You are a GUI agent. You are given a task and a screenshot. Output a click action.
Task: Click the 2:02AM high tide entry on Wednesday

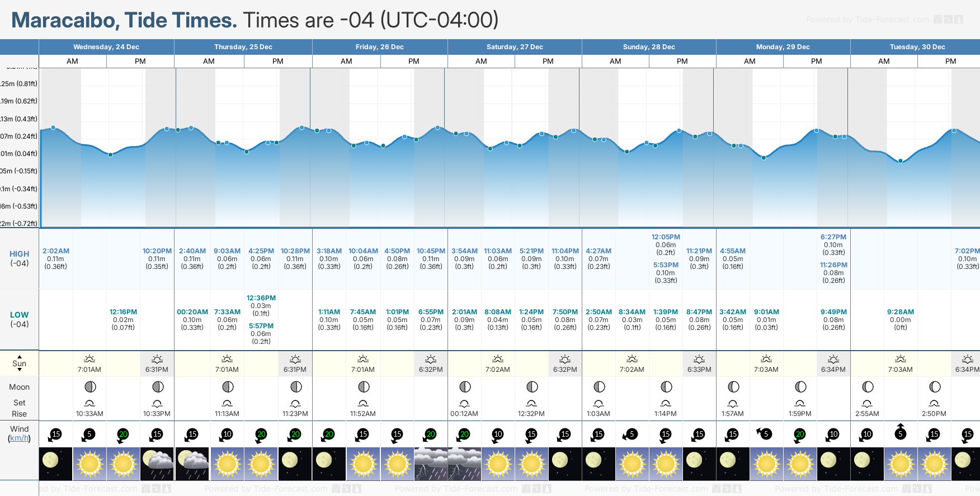coord(55,258)
